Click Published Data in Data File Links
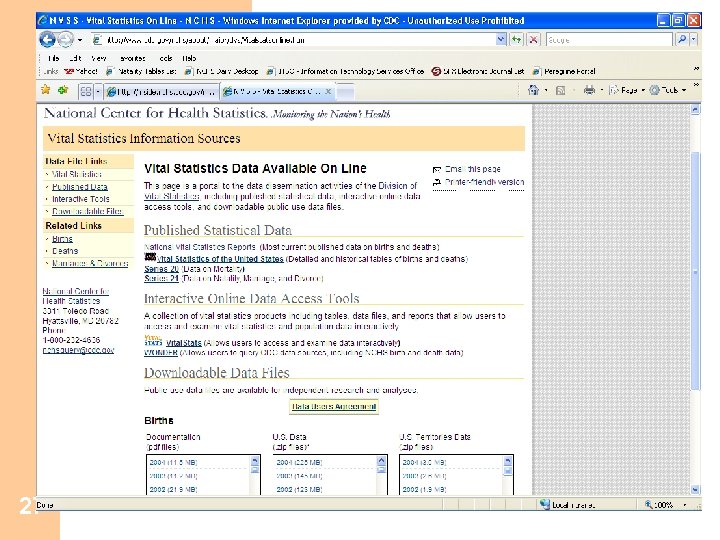The width and height of the screenshot is (720, 540). (79, 187)
